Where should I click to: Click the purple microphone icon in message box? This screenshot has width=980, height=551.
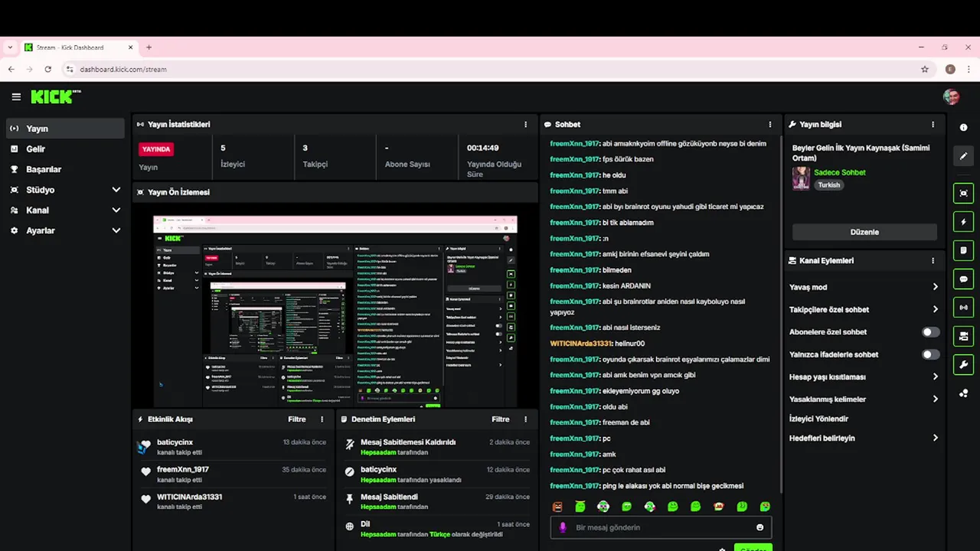(x=563, y=527)
